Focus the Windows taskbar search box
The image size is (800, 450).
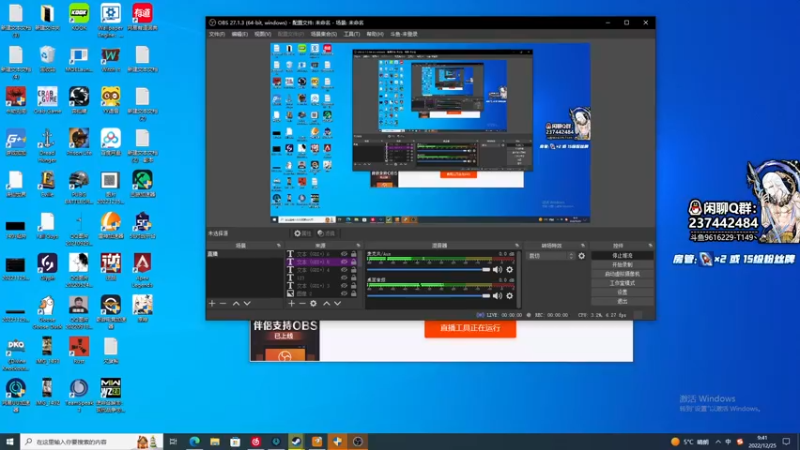pyautogui.click(x=92, y=441)
